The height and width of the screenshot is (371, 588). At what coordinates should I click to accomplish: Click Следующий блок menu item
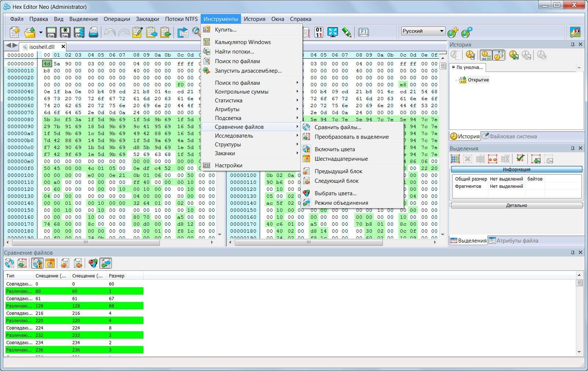coord(352,181)
